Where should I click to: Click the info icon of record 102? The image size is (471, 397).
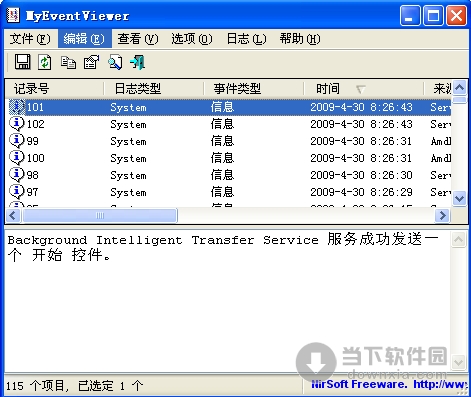[x=17, y=124]
